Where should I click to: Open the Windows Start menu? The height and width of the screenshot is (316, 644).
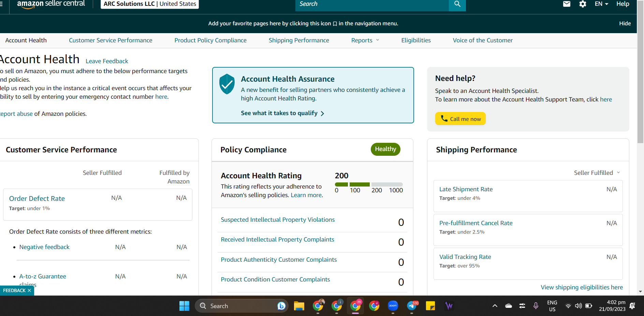coord(184,306)
